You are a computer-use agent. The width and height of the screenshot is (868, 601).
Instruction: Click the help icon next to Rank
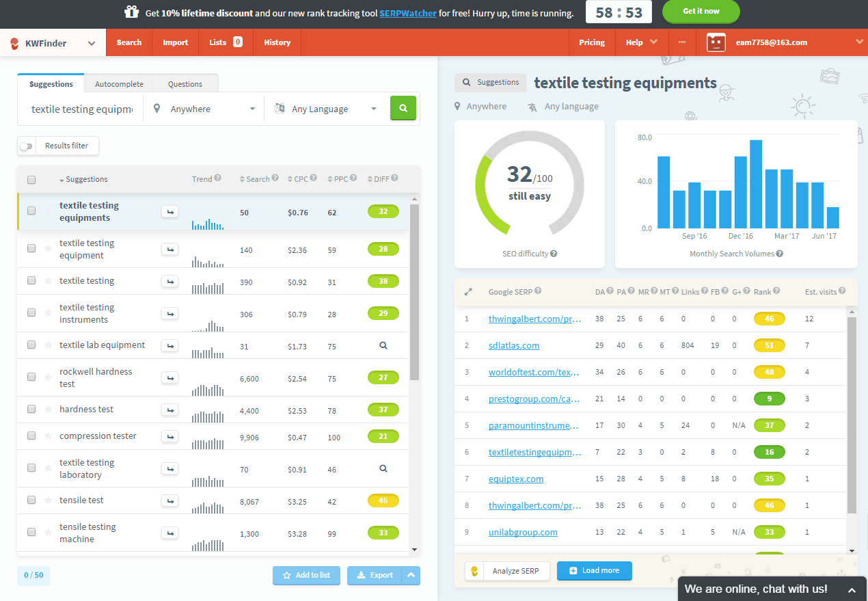[776, 291]
